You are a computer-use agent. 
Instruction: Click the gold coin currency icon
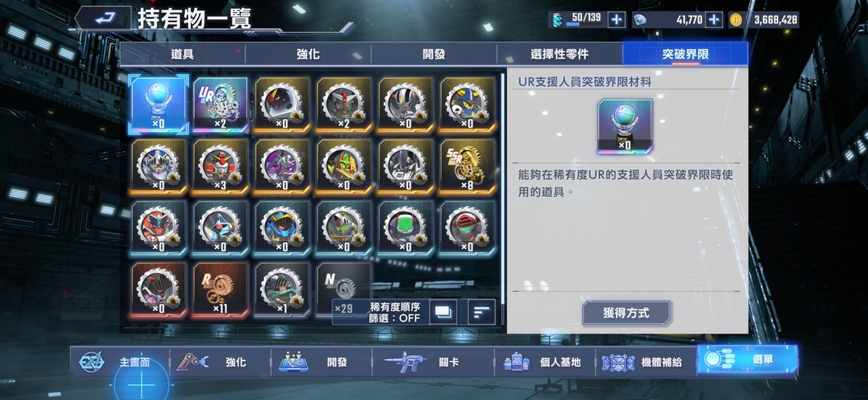pyautogui.click(x=735, y=20)
